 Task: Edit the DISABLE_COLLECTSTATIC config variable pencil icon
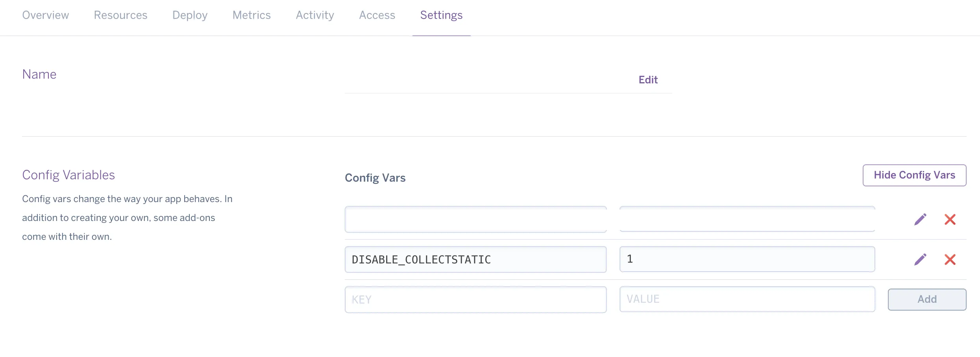tap(920, 259)
